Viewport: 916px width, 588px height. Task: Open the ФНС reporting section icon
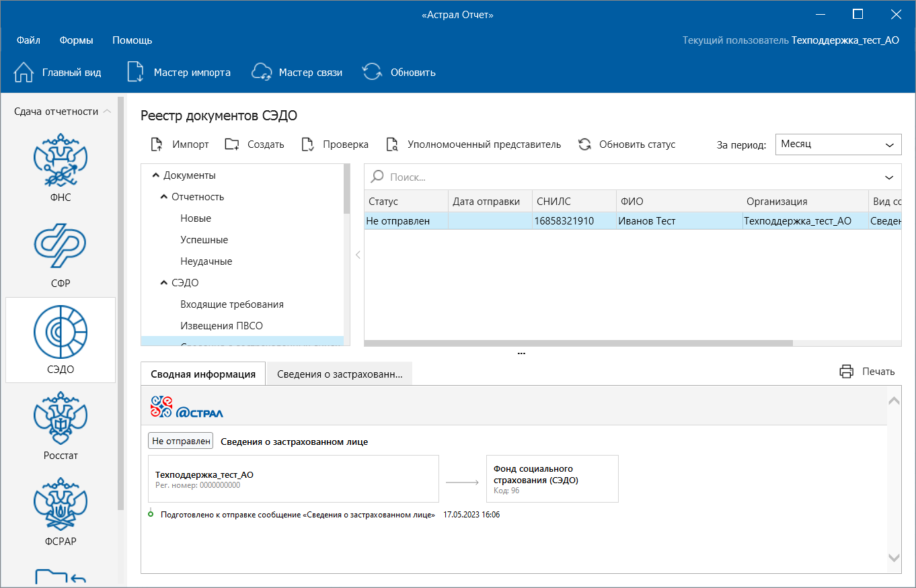[61, 161]
